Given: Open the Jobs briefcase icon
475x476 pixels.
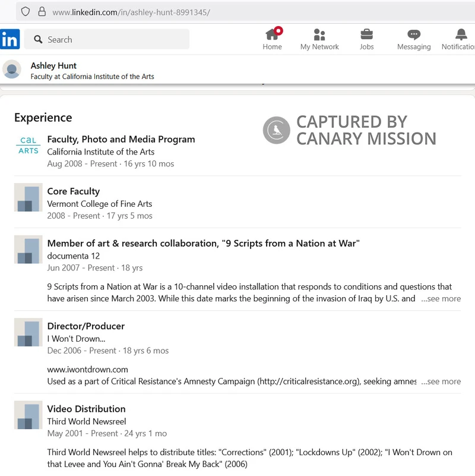Looking at the screenshot, I should coord(367,34).
